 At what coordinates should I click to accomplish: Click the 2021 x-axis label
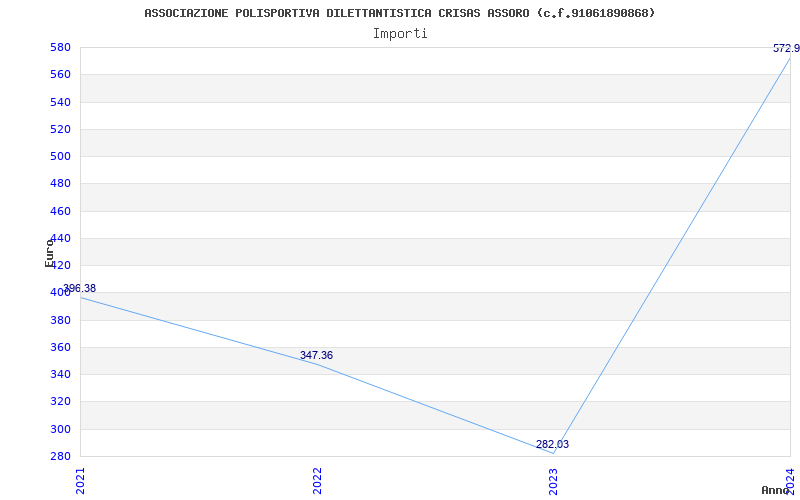click(x=81, y=481)
